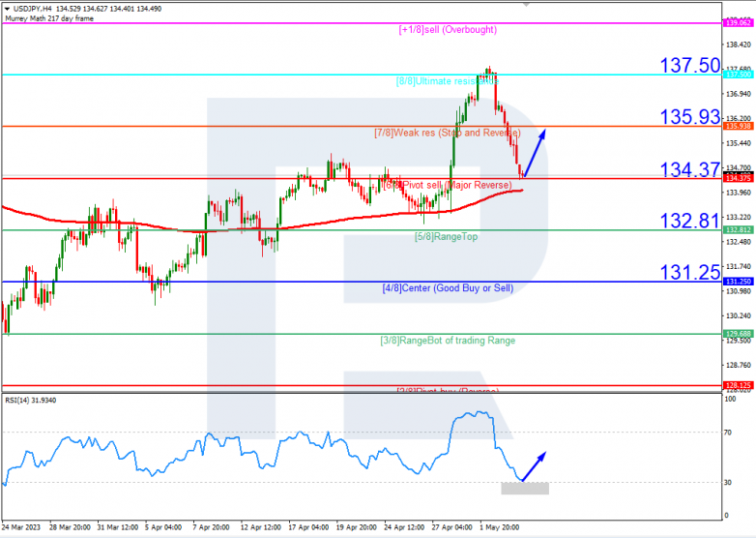Click the 130.240 price scale value
The width and height of the screenshot is (756, 538).
point(739,315)
